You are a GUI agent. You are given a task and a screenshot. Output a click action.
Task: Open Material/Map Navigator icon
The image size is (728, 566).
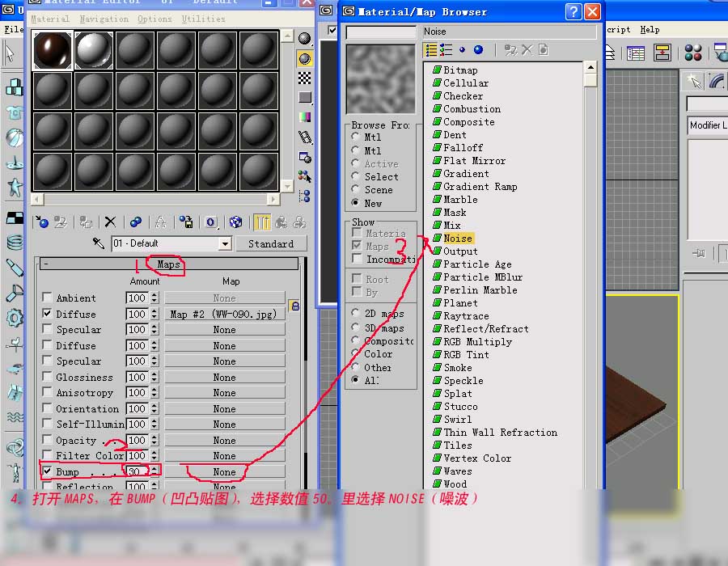305,196
